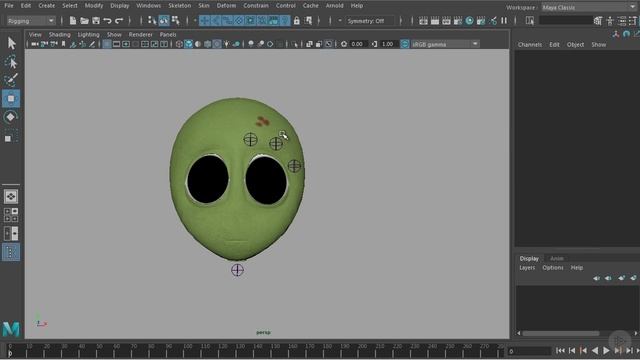Screen dimensions: 640x360
Task: Open the Layers menu in layer editor
Action: 527,268
